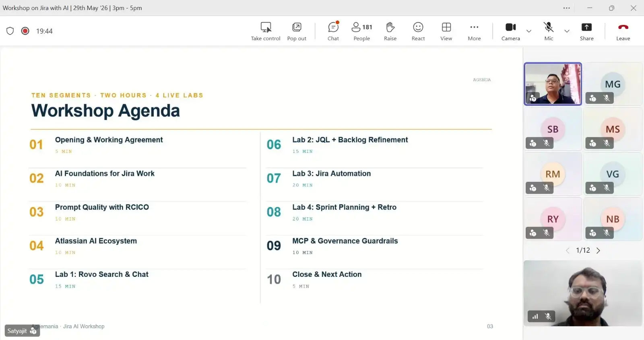644x340 pixels.
Task: Select the RY participant avatar
Action: tap(553, 219)
